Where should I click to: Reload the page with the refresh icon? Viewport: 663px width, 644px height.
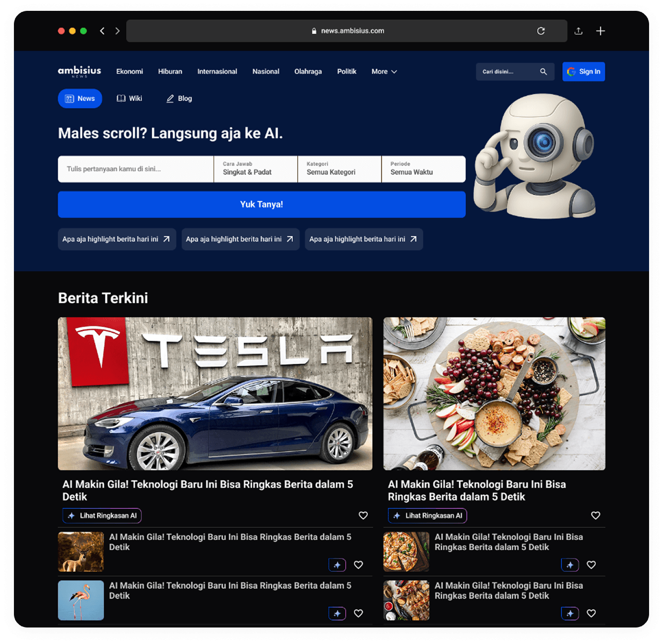click(541, 31)
